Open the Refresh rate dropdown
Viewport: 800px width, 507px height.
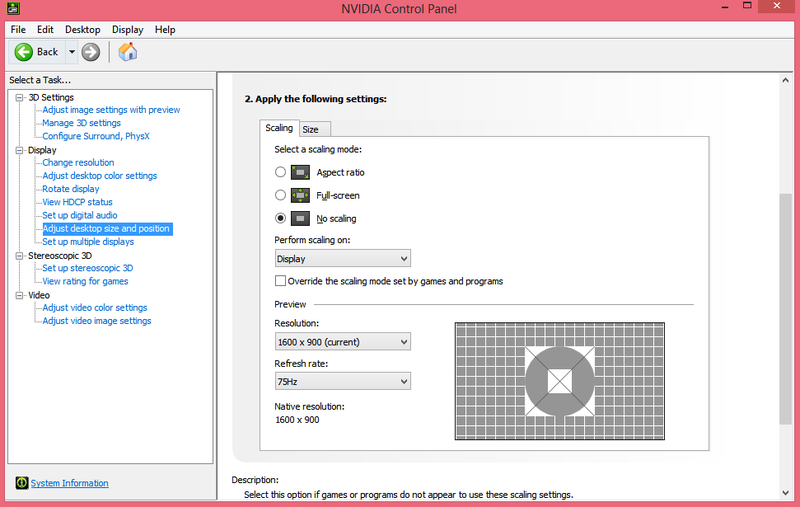pos(342,381)
